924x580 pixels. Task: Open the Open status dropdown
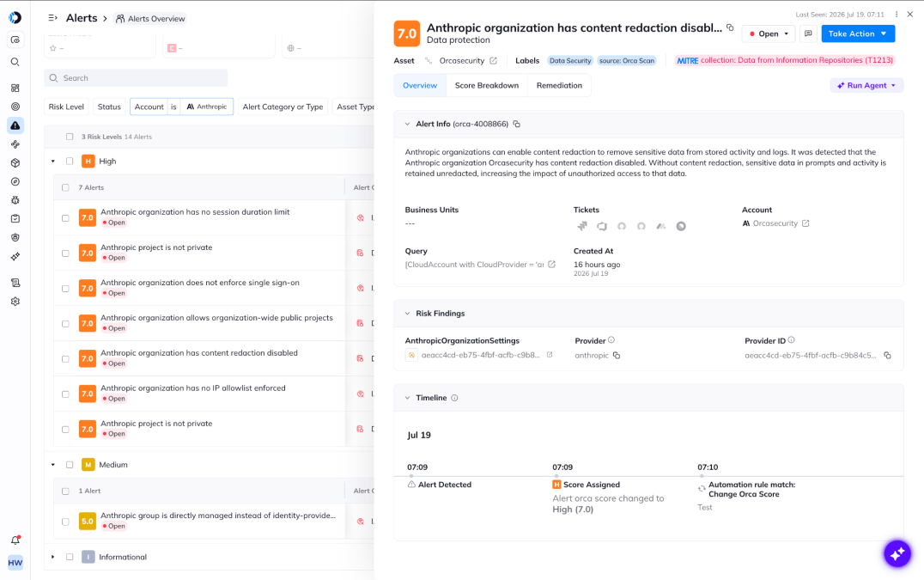[x=769, y=34]
